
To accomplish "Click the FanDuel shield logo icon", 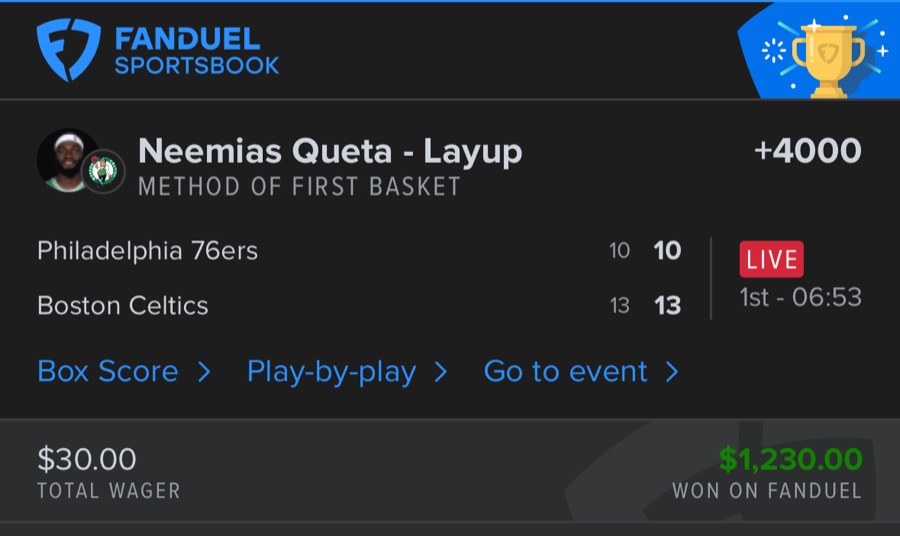I will [70, 50].
